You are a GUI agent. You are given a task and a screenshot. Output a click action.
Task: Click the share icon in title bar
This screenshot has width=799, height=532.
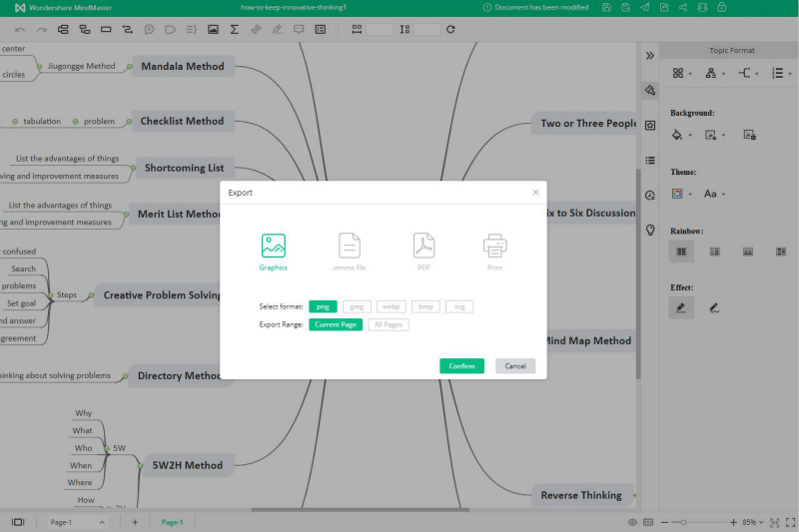[682, 7]
